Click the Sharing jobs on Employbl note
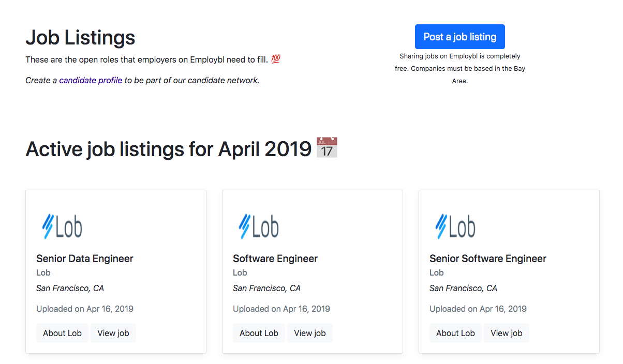Screen dimensions: 623x364 pyautogui.click(x=460, y=68)
